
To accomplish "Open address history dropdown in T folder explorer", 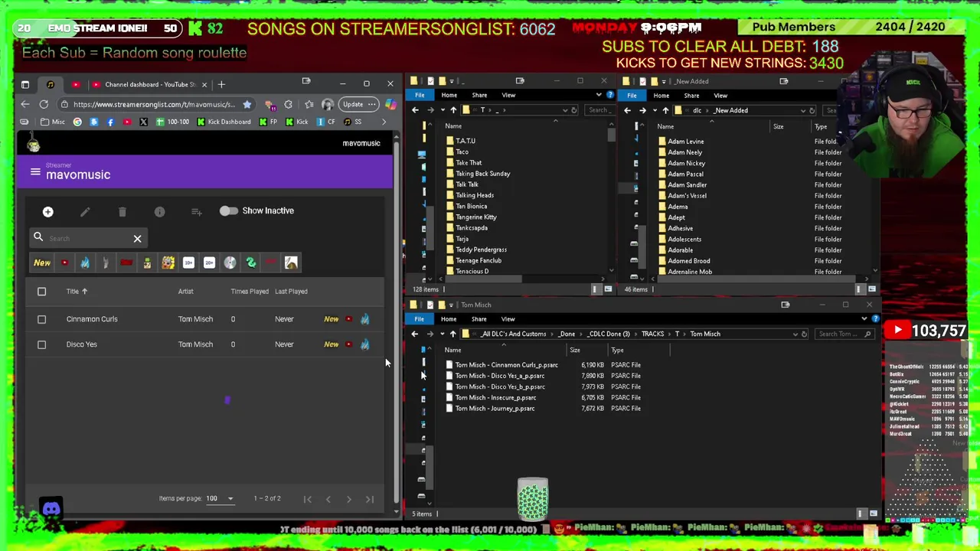I will (564, 110).
